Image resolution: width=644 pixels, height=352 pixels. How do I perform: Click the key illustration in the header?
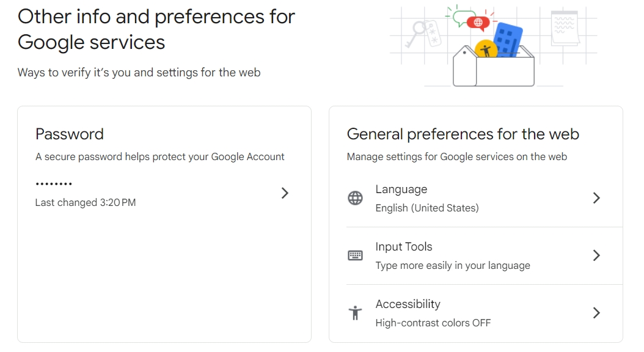[x=419, y=31]
